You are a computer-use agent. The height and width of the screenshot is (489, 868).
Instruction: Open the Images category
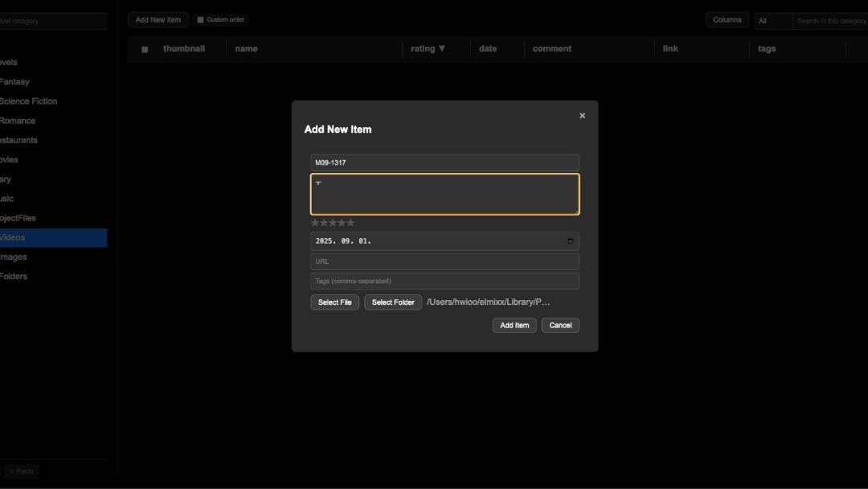pos(14,257)
